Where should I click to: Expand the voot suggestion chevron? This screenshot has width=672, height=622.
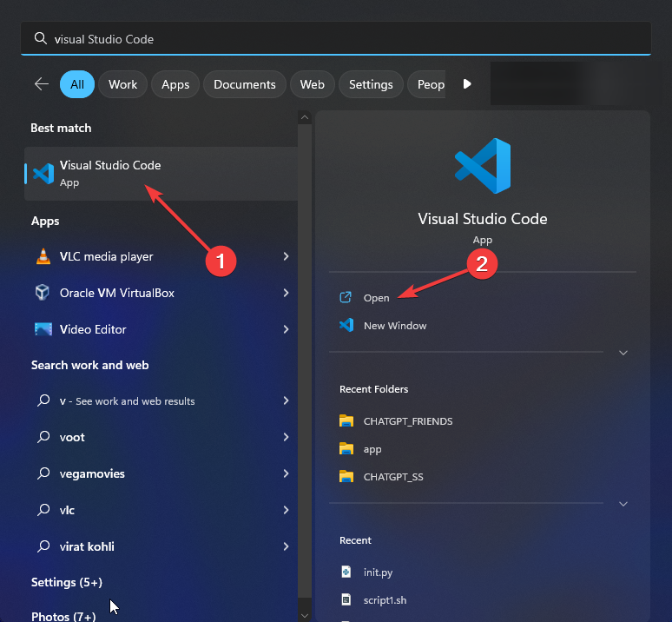286,437
